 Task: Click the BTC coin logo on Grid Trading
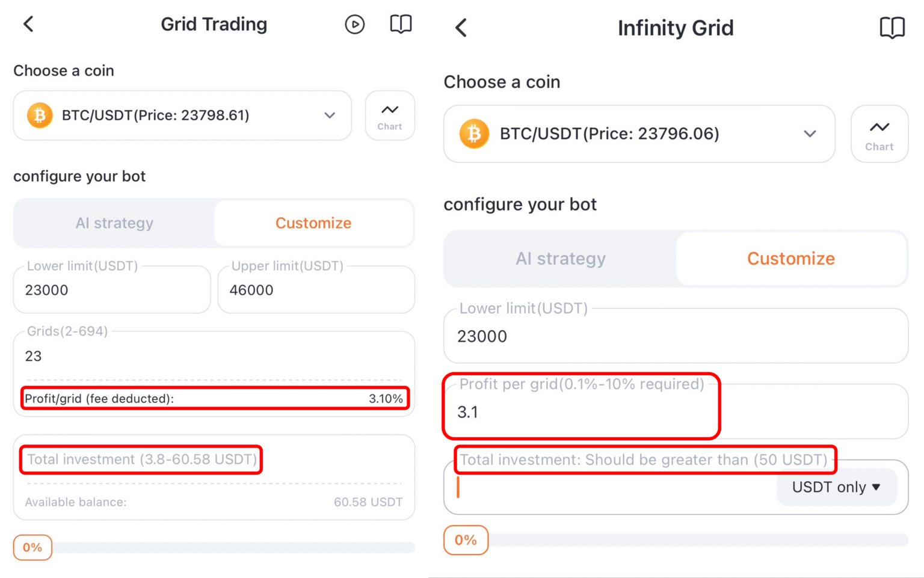click(40, 115)
